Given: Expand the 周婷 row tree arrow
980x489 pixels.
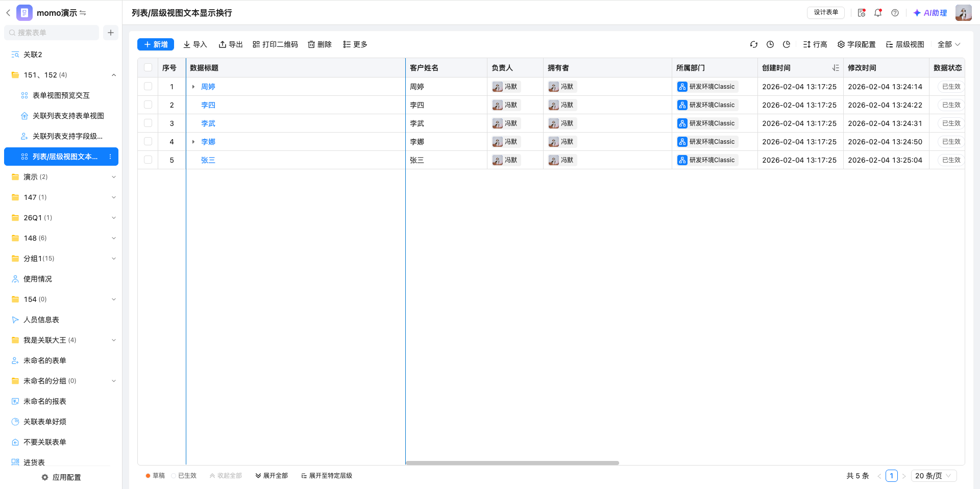Looking at the screenshot, I should click(x=193, y=87).
